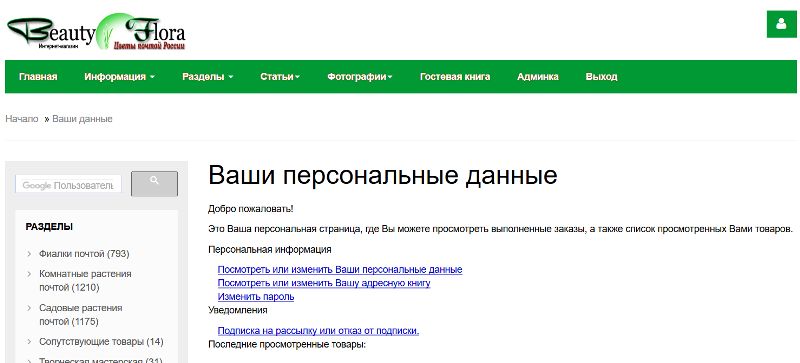Open Сопутствующие товары (14) category

click(102, 342)
